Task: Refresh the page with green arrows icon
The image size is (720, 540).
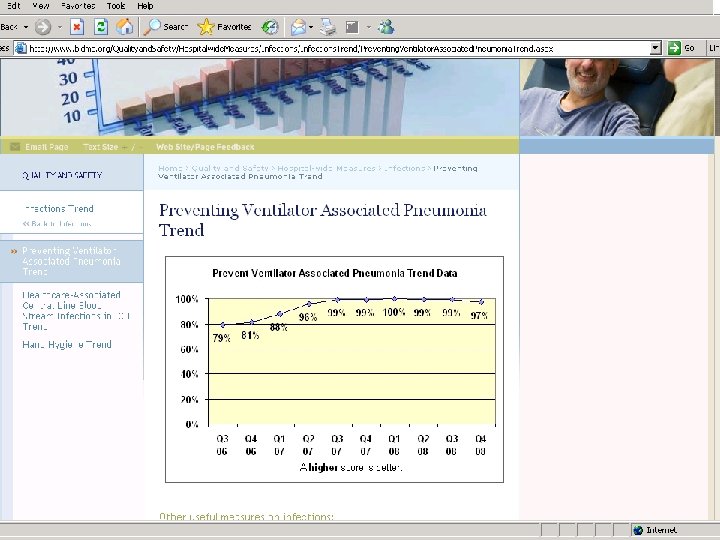Action: (x=101, y=27)
